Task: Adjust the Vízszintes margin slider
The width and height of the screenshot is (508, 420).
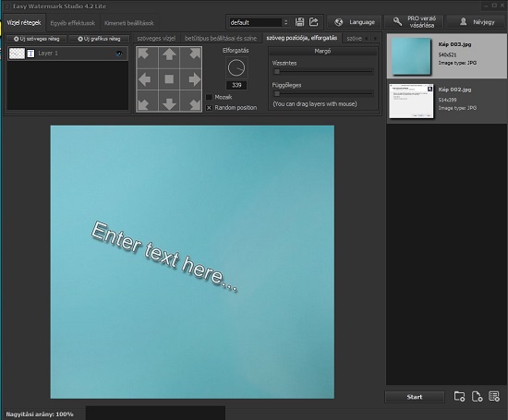Action: click(323, 72)
